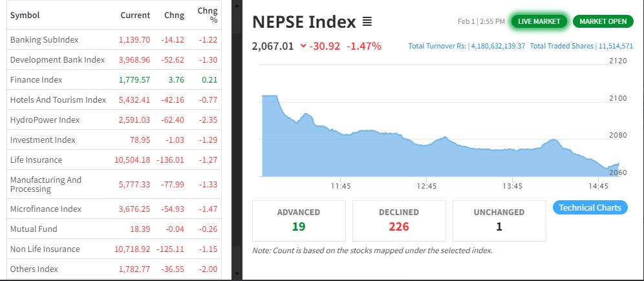Select the ADVANCED stocks count box
The width and height of the screenshot is (644, 281).
[299, 220]
